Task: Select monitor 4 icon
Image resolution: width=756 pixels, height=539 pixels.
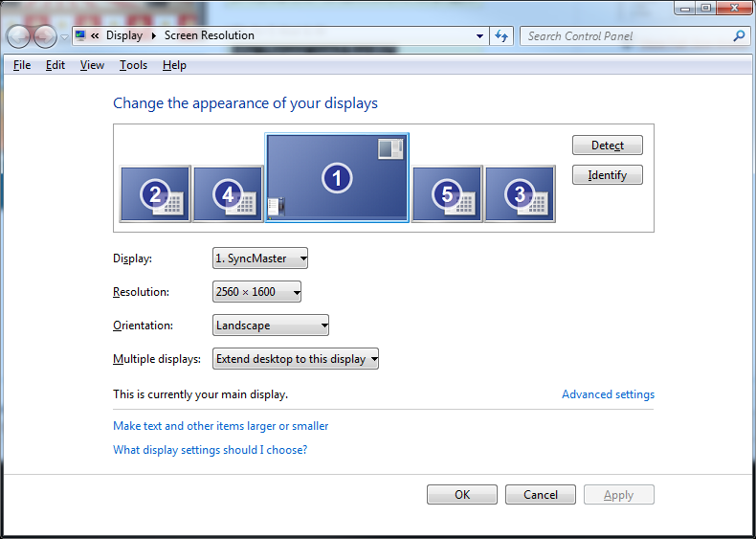Action: 228,194
